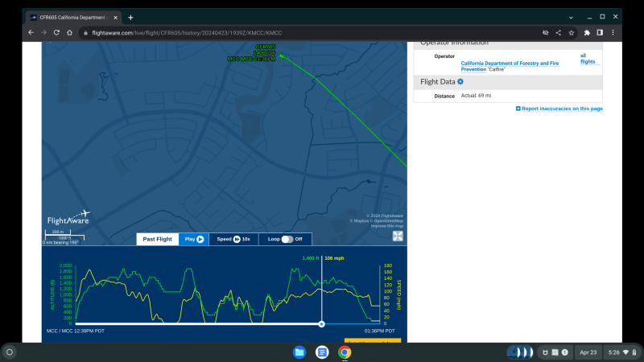Viewport: 644px width, 362px height.
Task: Reload the FlightAware page
Action: (56, 32)
